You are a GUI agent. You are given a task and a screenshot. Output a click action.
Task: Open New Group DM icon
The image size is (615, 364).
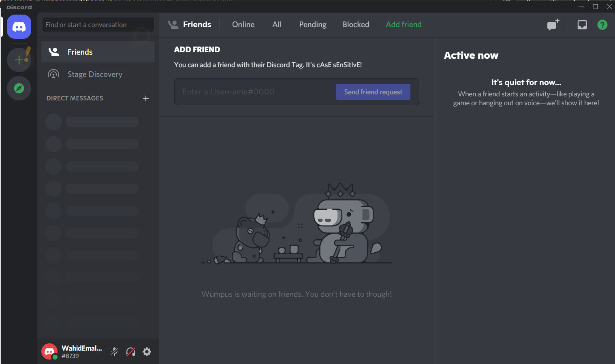coord(553,25)
